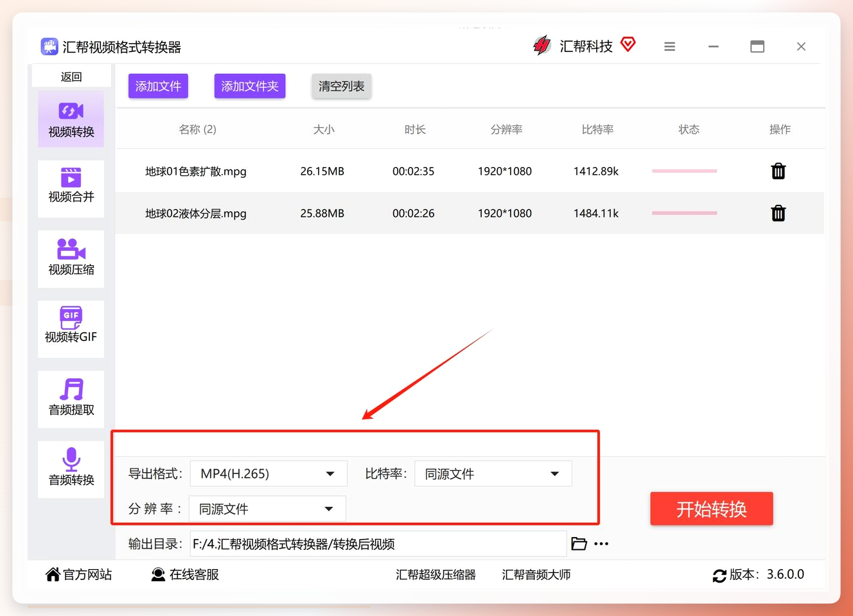Click the 输出目录 path input field
This screenshot has height=616, width=853.
click(x=378, y=544)
